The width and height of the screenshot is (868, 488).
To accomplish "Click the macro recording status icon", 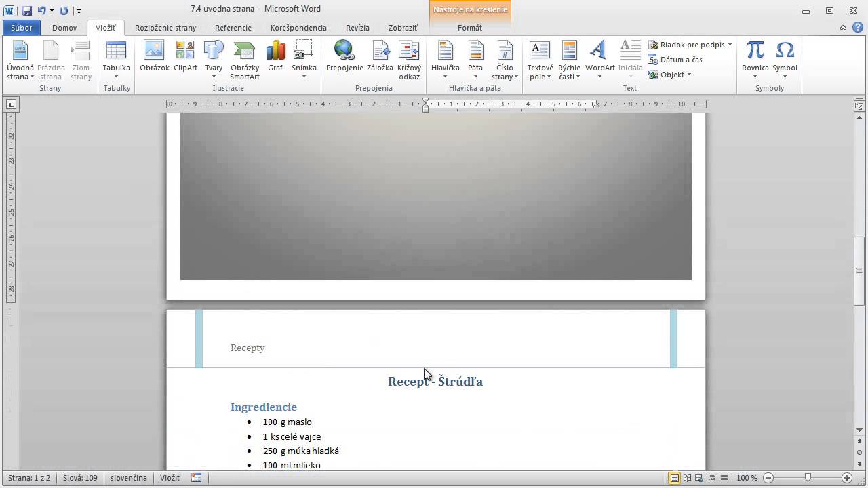I will coord(196,478).
